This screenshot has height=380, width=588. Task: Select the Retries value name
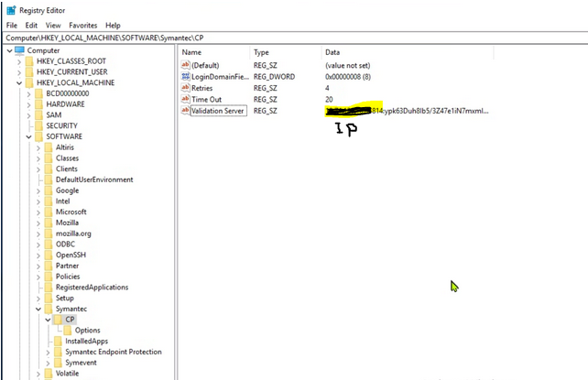202,88
